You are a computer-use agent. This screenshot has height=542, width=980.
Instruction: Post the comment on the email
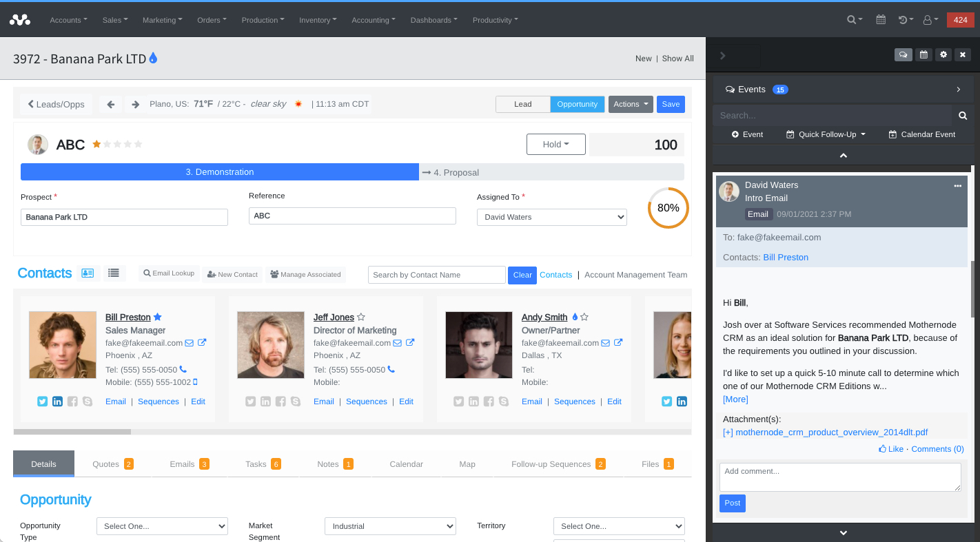coord(732,503)
